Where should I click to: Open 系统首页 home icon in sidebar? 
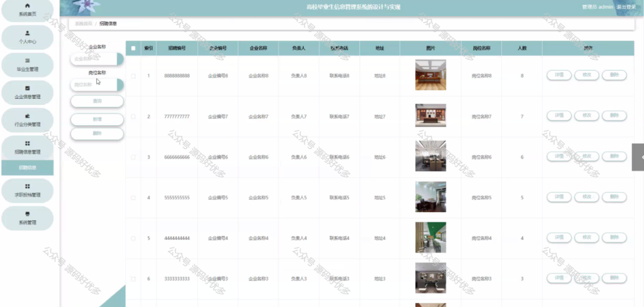pyautogui.click(x=28, y=6)
